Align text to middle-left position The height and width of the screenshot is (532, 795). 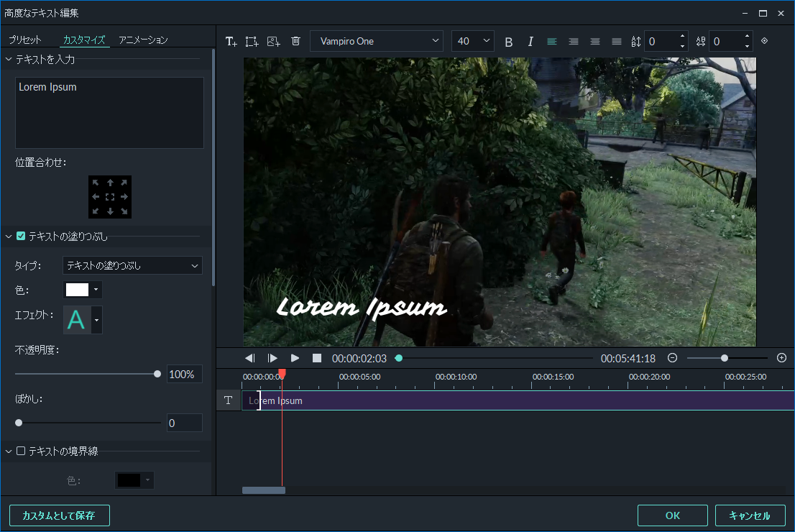point(96,197)
